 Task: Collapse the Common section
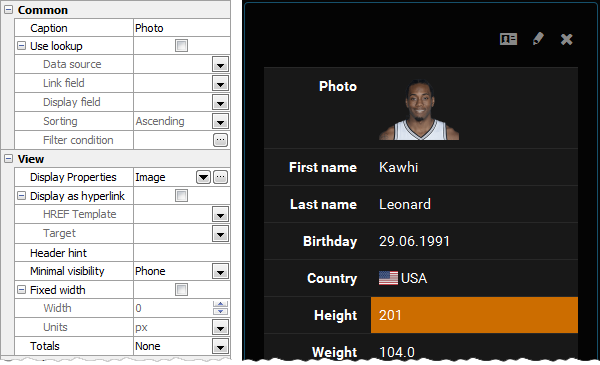point(8,10)
